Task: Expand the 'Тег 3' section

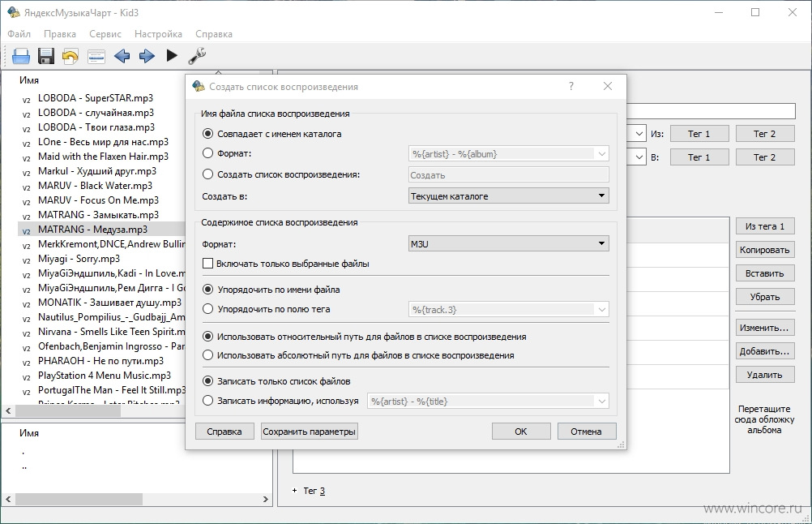Action: pos(295,490)
